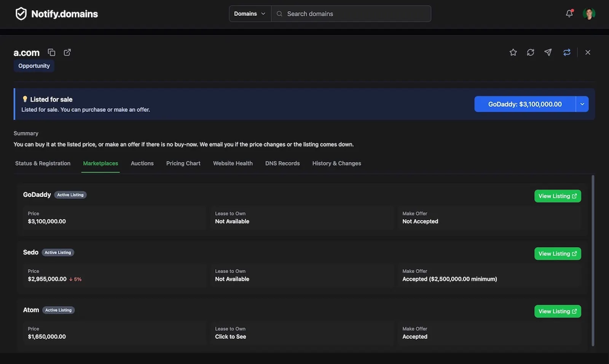Open the user profile avatar

589,14
